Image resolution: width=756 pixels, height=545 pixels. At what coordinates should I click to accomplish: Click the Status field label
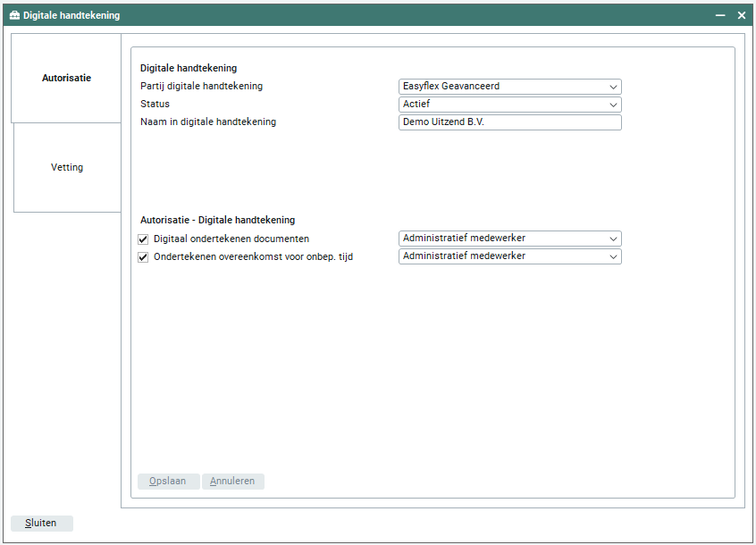point(155,105)
